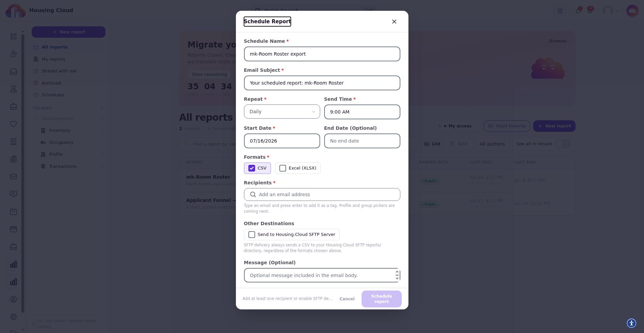Click the search magnifier in Recipients field

coord(253,194)
